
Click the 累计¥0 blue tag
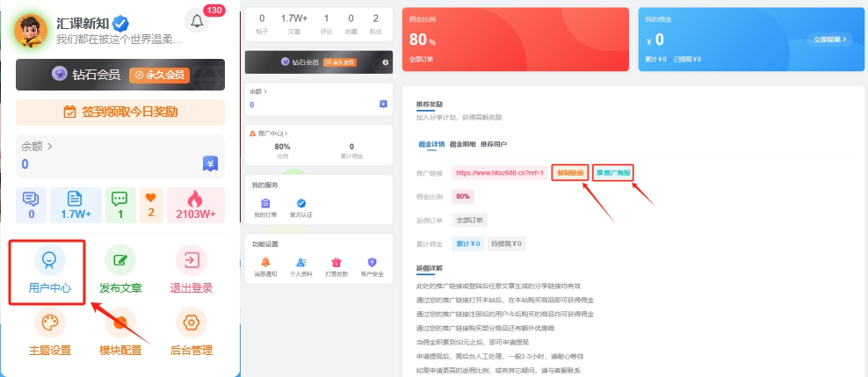pos(468,243)
